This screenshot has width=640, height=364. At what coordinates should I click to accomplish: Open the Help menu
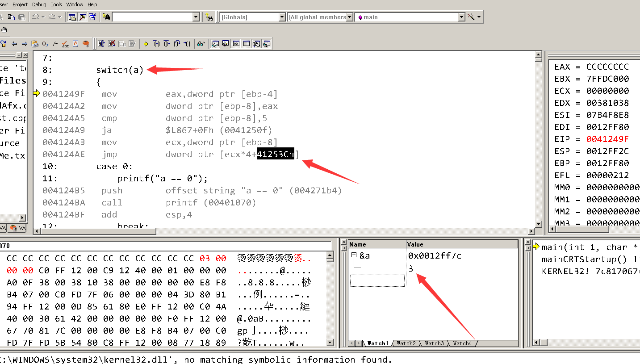click(x=92, y=4)
